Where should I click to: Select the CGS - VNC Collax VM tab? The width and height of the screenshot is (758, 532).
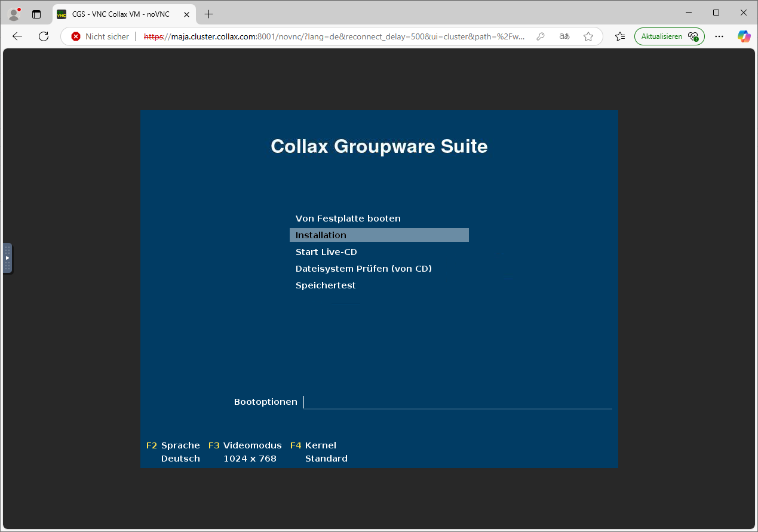click(x=125, y=14)
